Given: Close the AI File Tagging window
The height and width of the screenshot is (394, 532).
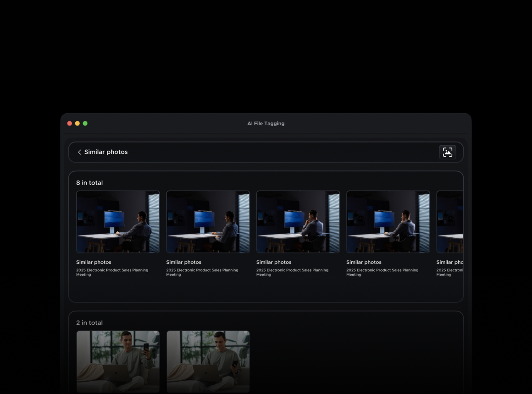Looking at the screenshot, I should (x=70, y=123).
